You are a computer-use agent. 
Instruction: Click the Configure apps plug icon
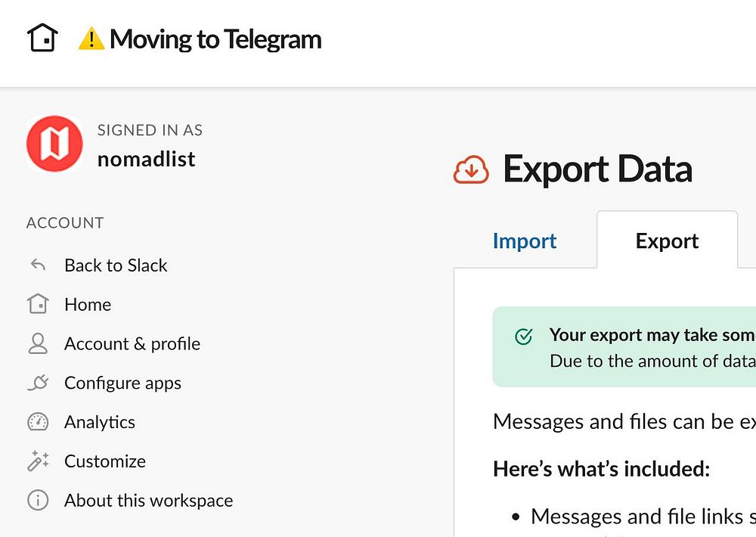(38, 383)
